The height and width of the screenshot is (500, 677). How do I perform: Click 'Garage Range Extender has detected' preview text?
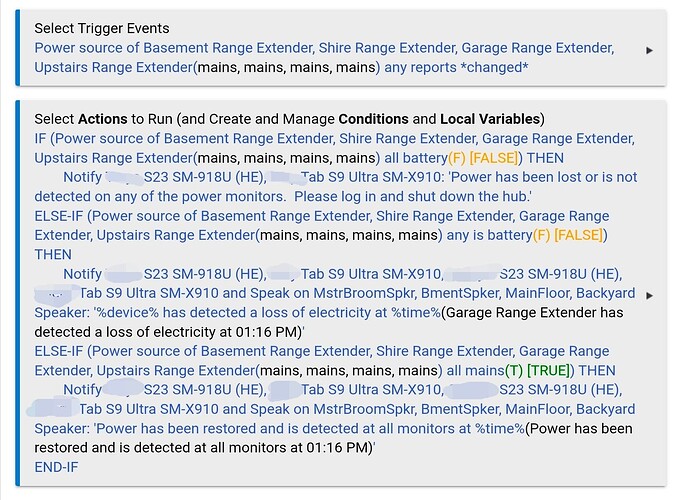[535, 312]
